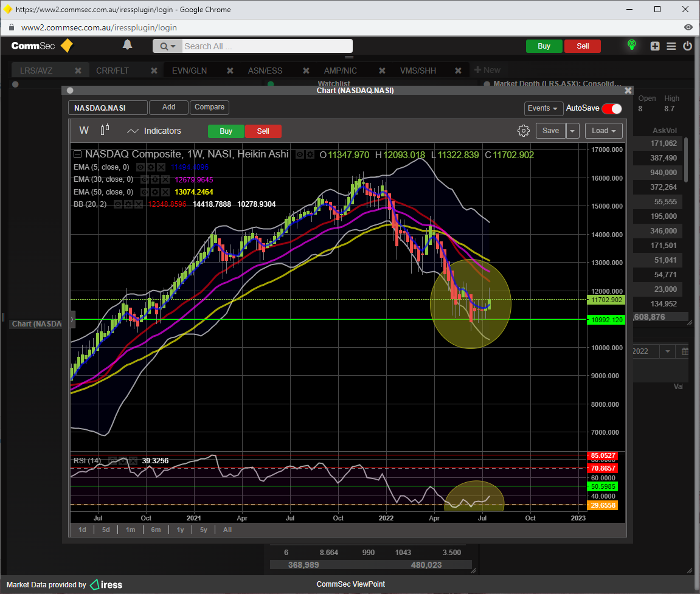Screen dimensions: 700x594
Task: Expand the left side panel arrow on chart
Action: [x=72, y=319]
